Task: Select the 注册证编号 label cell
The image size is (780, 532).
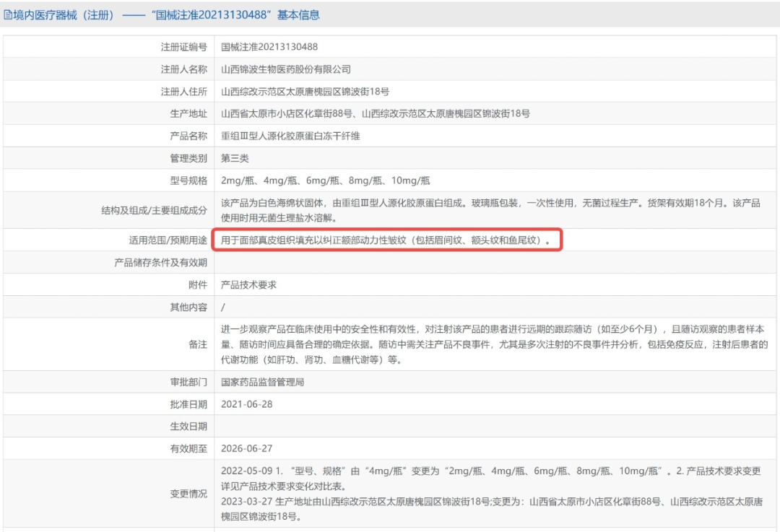Action: tap(183, 47)
